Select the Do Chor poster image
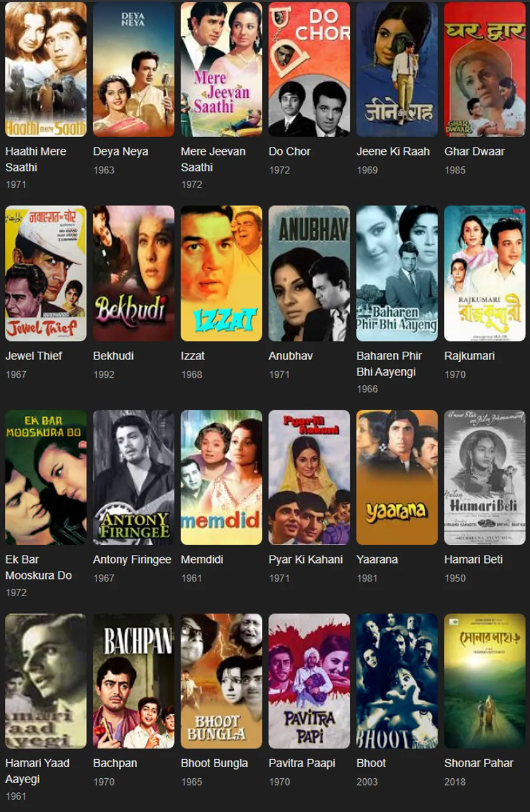 click(x=309, y=69)
